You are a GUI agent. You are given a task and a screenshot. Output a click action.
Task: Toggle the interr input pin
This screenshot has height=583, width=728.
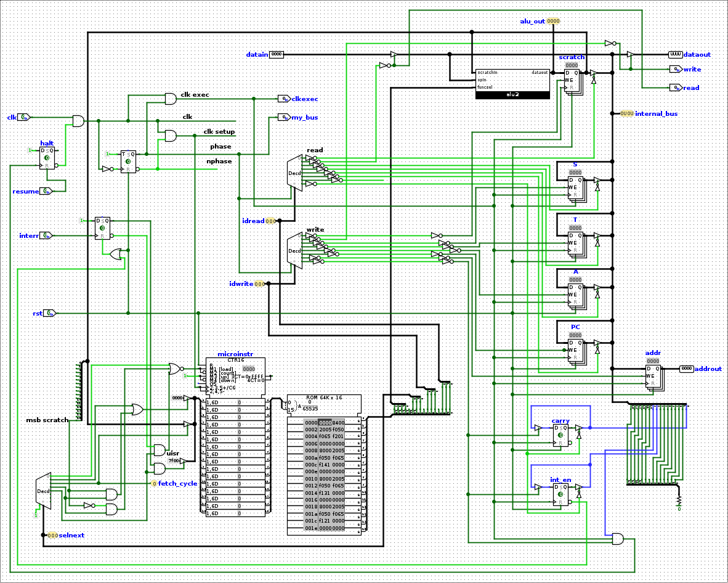click(46, 235)
